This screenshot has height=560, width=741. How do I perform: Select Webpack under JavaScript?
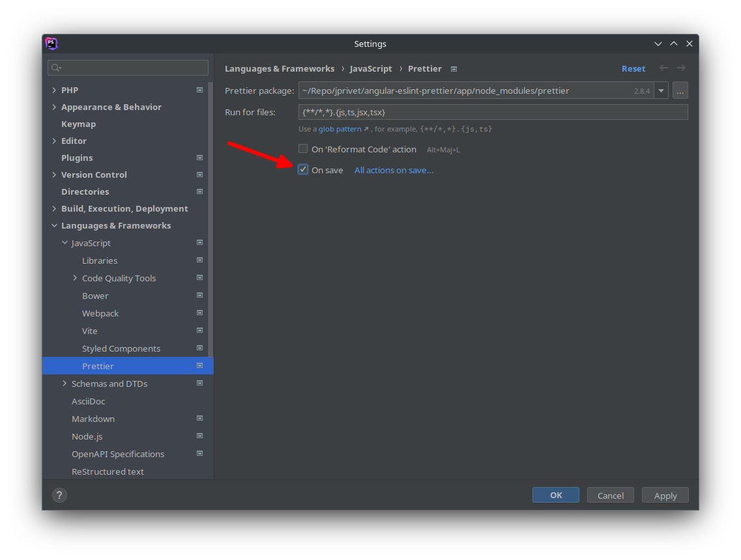click(x=100, y=313)
